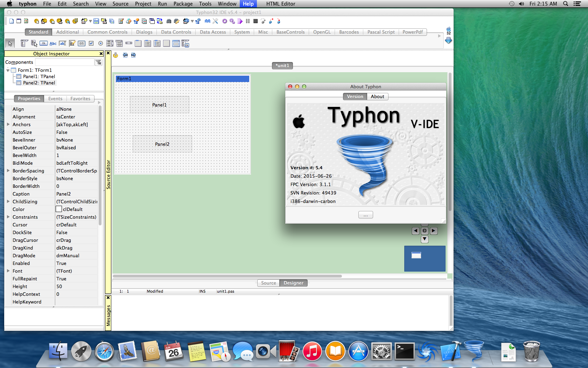Click the jump forward arrow in editor
Viewport: 588px width, 368px height.
pyautogui.click(x=133, y=55)
